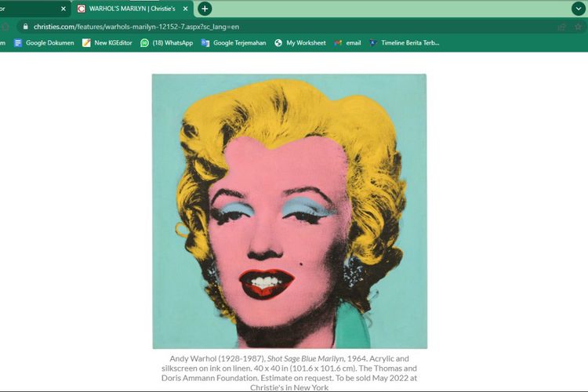588x392 pixels.
Task: Open the email Gmail bookmark
Action: click(347, 43)
